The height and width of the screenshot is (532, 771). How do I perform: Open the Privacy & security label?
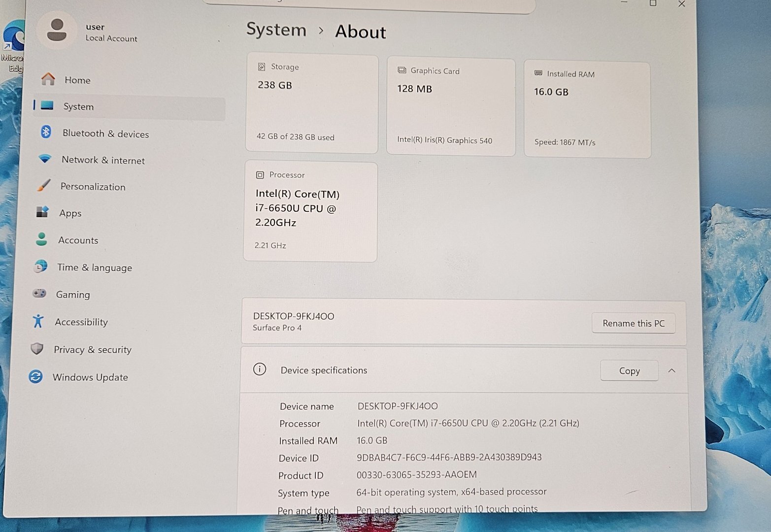pos(93,350)
